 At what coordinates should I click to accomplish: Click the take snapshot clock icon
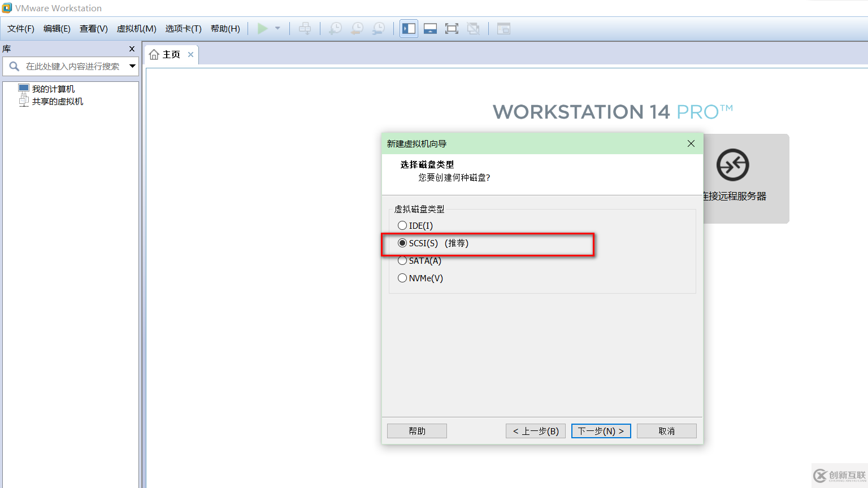tap(336, 28)
